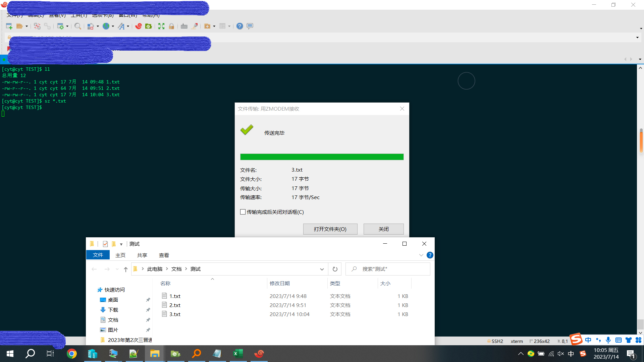Click the muted volume icon in system tray
This screenshot has height=362, width=644.
(560, 354)
